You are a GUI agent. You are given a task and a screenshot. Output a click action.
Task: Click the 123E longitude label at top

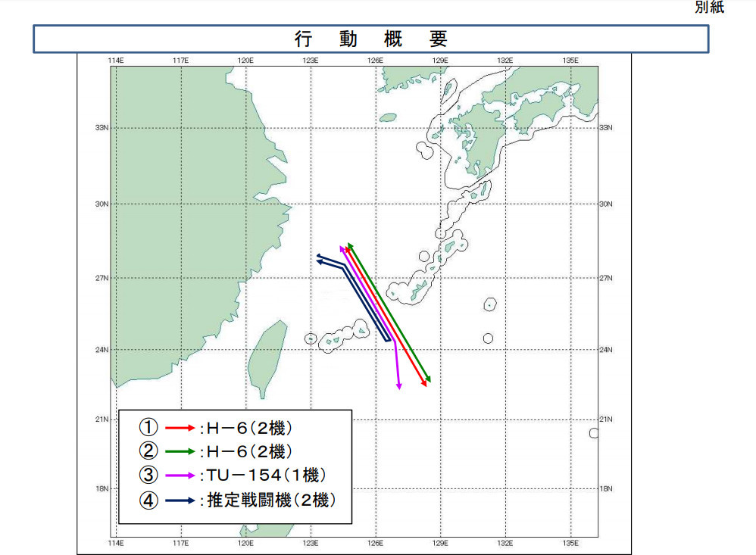(311, 61)
